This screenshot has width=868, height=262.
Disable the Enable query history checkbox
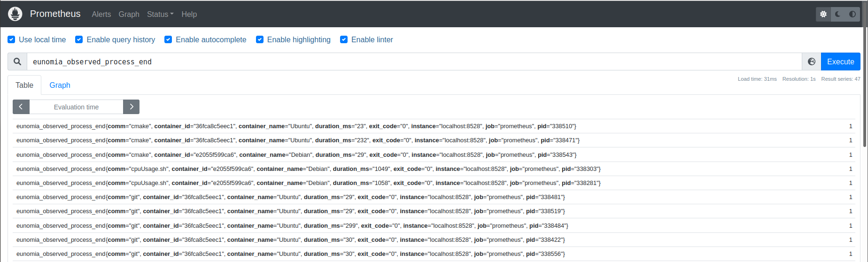click(79, 39)
